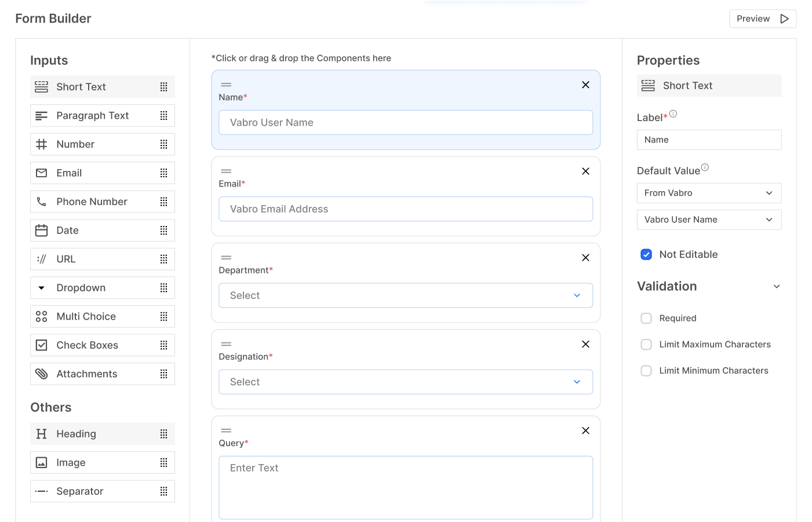Remove the Query field with its X button
Image resolution: width=812 pixels, height=522 pixels.
585,430
